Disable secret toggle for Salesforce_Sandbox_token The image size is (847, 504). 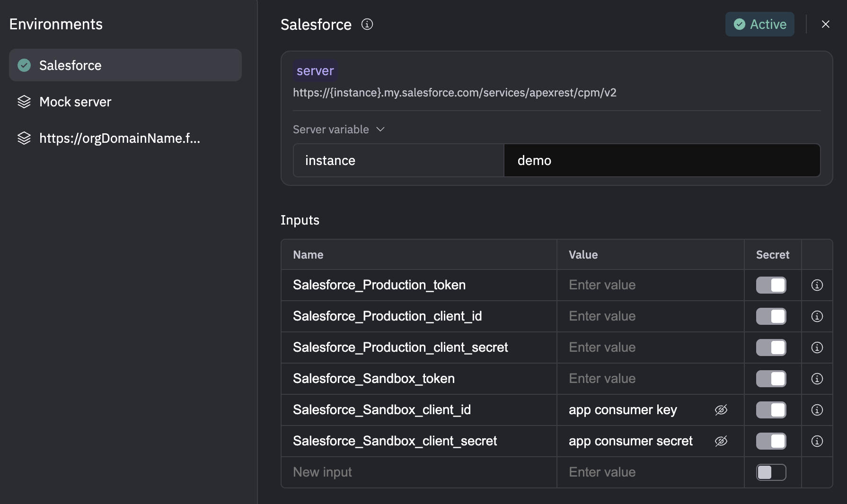click(x=771, y=379)
